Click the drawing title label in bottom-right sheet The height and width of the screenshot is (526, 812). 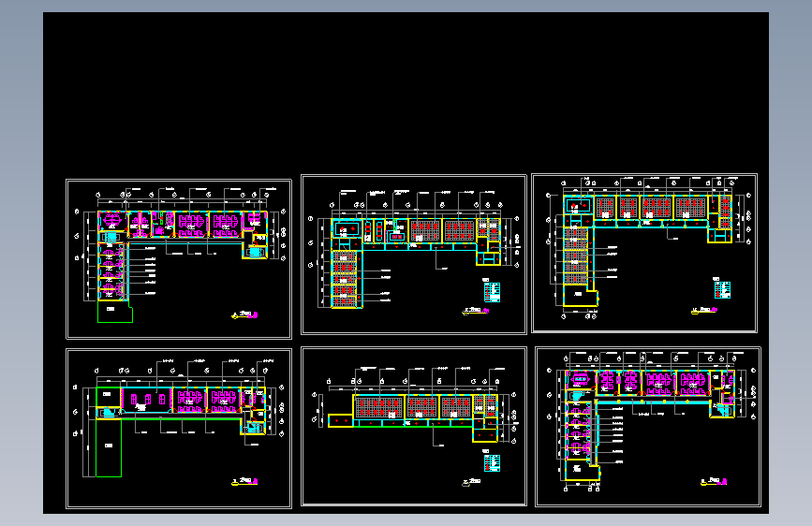[x=714, y=481]
